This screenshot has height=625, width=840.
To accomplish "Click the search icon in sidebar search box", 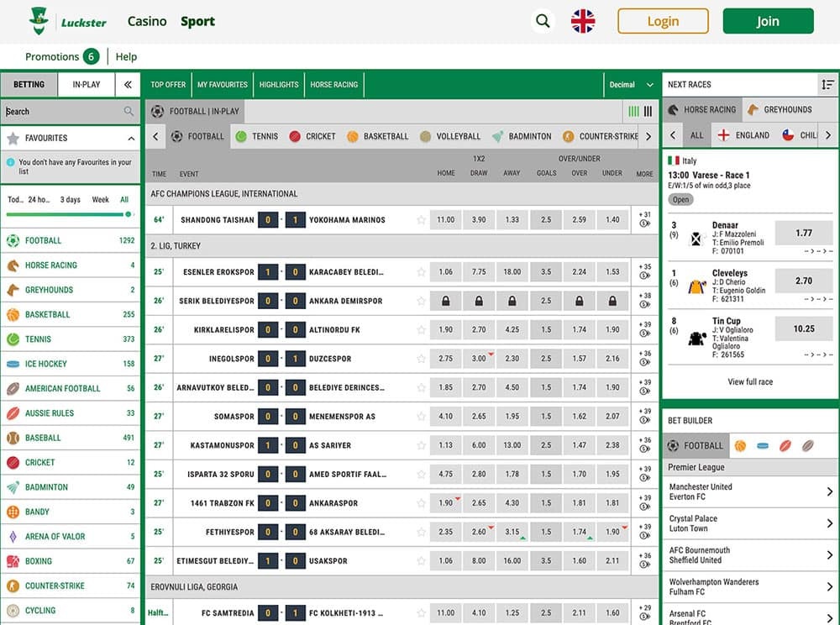I will coord(129,112).
